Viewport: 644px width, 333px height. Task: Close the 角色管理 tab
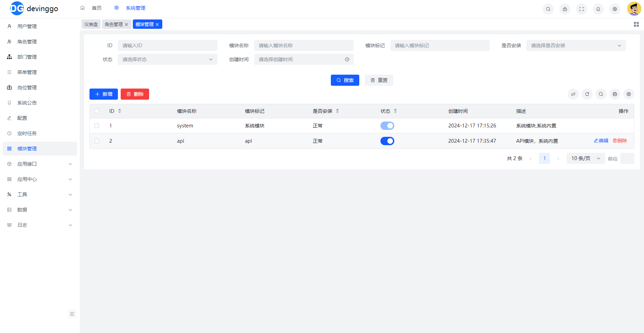(x=127, y=24)
